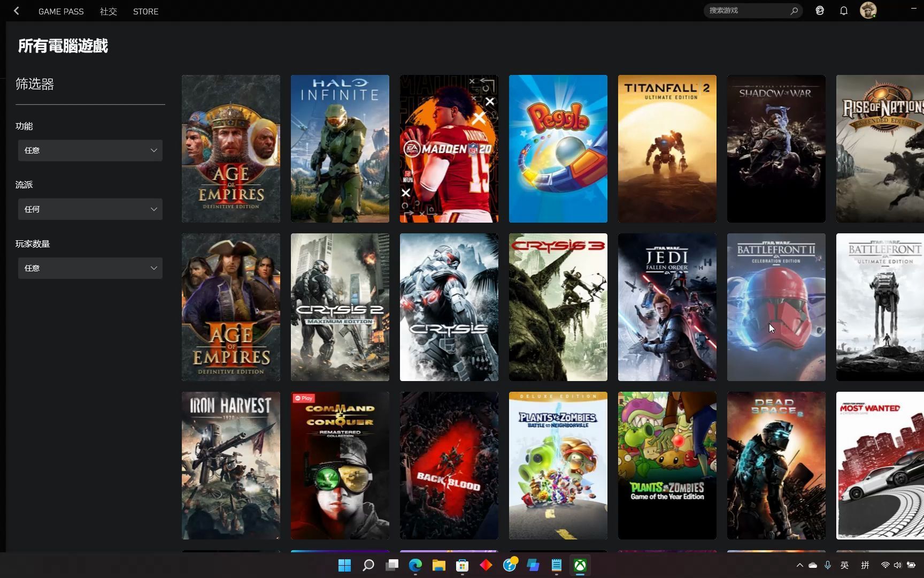This screenshot has height=578, width=924.
Task: Open OneDrive cloud tray icon
Action: pyautogui.click(x=813, y=565)
